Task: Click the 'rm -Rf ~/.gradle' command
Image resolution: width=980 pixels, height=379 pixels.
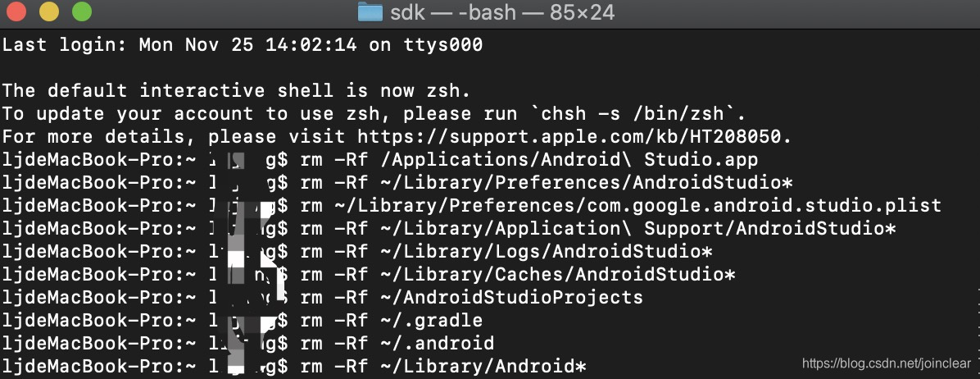Action: [392, 320]
